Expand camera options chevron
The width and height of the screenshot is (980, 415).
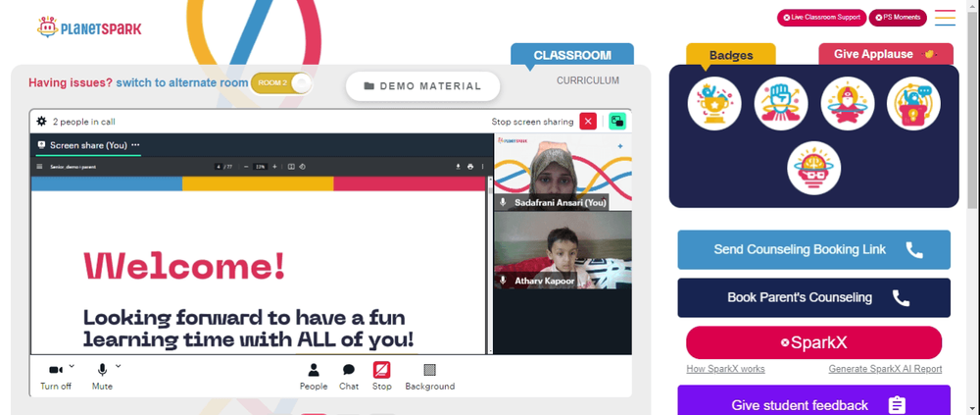[x=72, y=366]
